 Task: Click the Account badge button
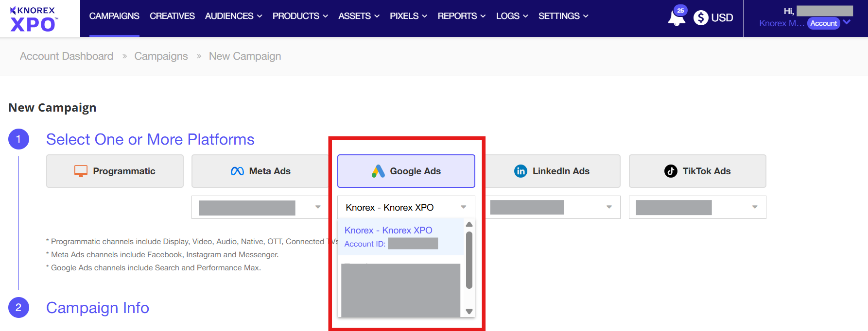click(824, 23)
